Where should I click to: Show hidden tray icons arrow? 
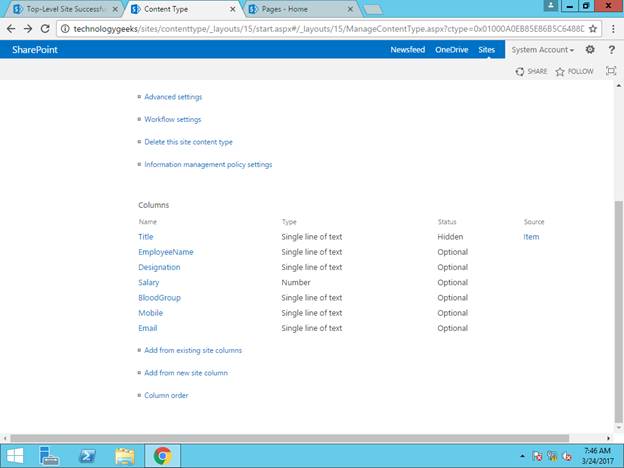pyautogui.click(x=522, y=456)
